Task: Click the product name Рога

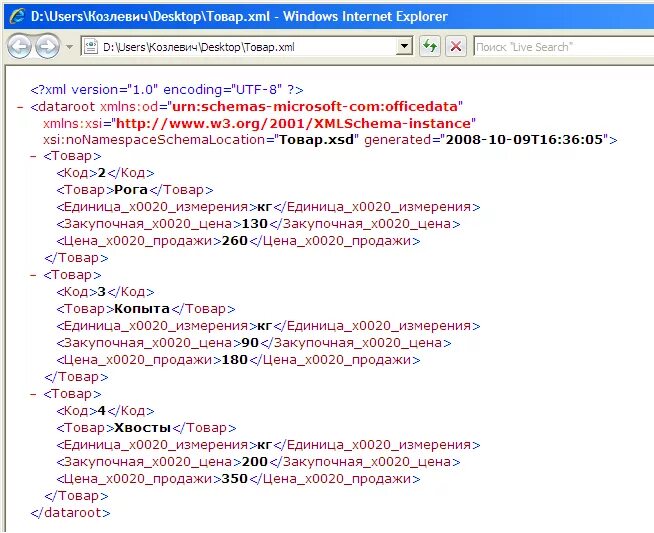Action: pos(131,190)
